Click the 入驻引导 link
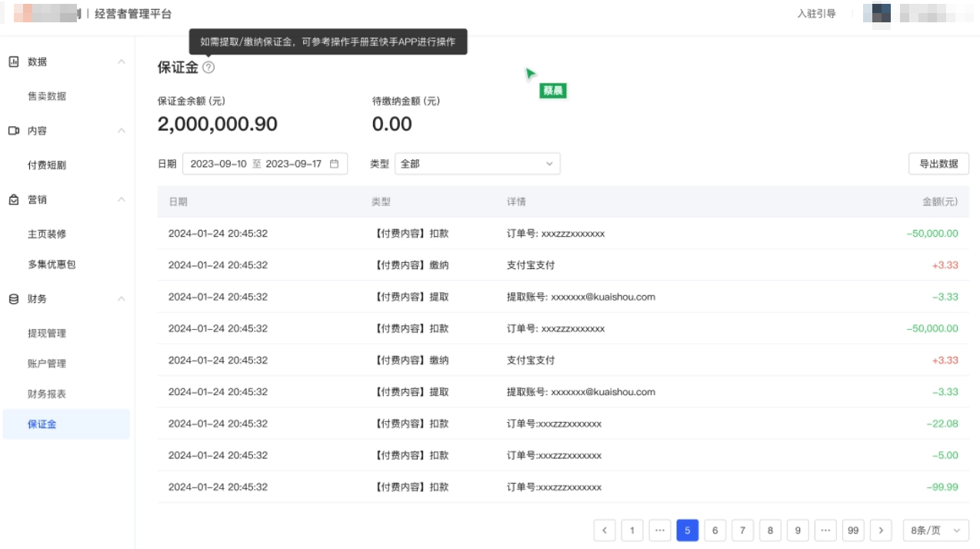 point(816,14)
